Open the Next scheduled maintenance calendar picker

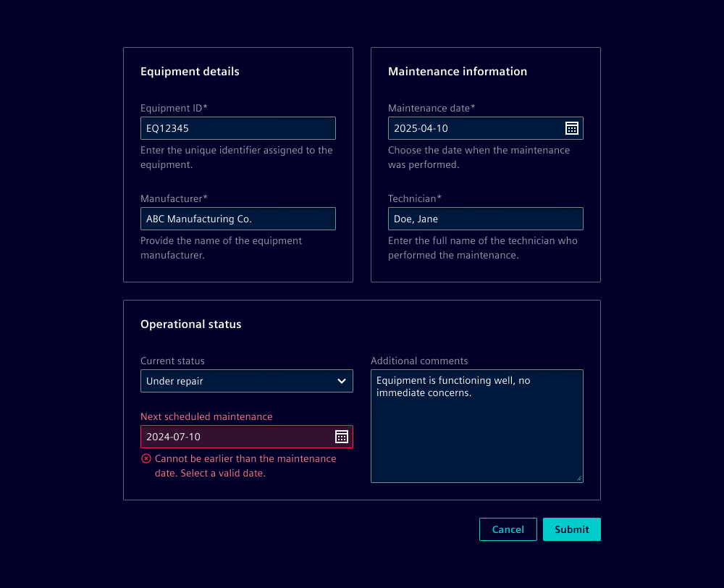pos(342,437)
